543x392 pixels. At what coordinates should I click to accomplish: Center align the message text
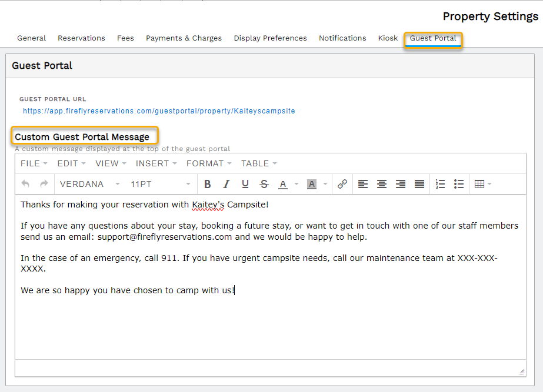(x=381, y=184)
